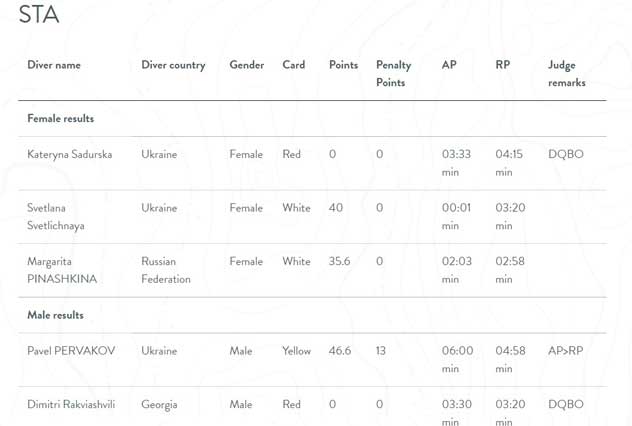Select the diver name Pavel PERVAKOV

(71, 351)
